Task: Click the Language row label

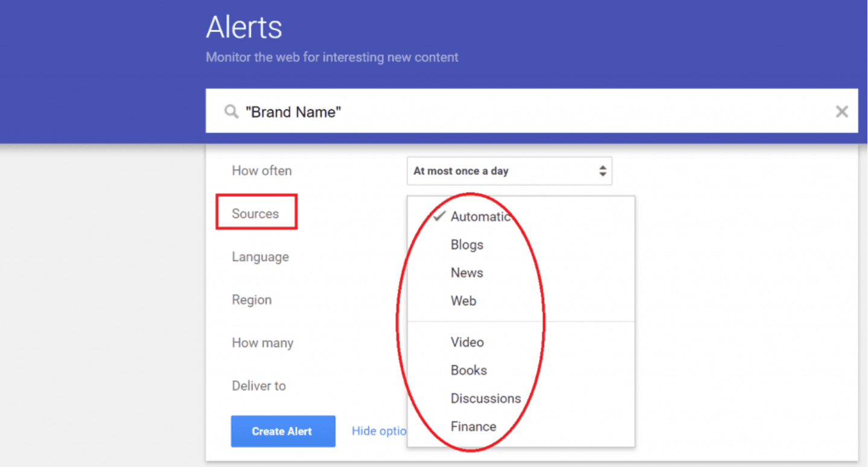Action: (x=260, y=256)
